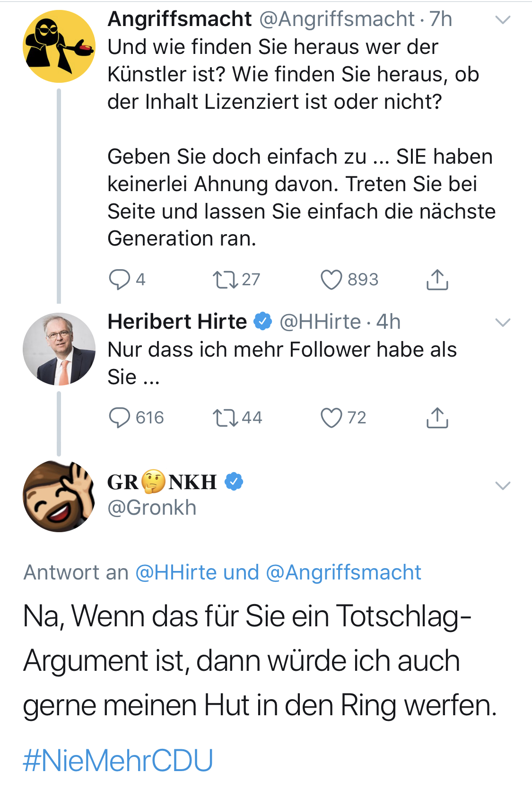Expand options chevron on Gronkh tweet
This screenshot has height=790, width=532.
click(x=502, y=485)
